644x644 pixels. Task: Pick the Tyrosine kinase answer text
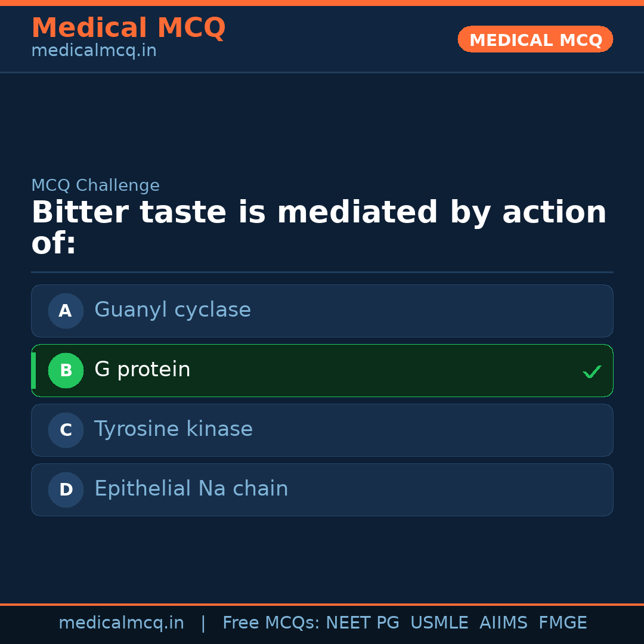click(173, 429)
